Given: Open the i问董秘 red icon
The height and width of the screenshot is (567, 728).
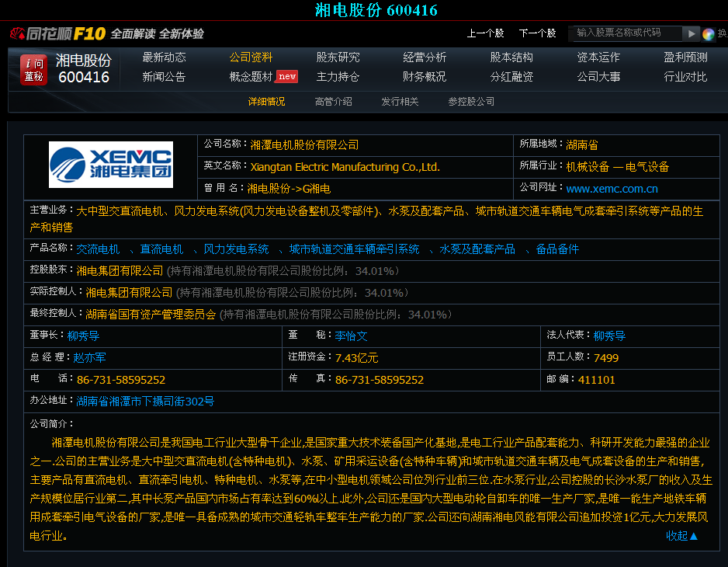Looking at the screenshot, I should 33,69.
